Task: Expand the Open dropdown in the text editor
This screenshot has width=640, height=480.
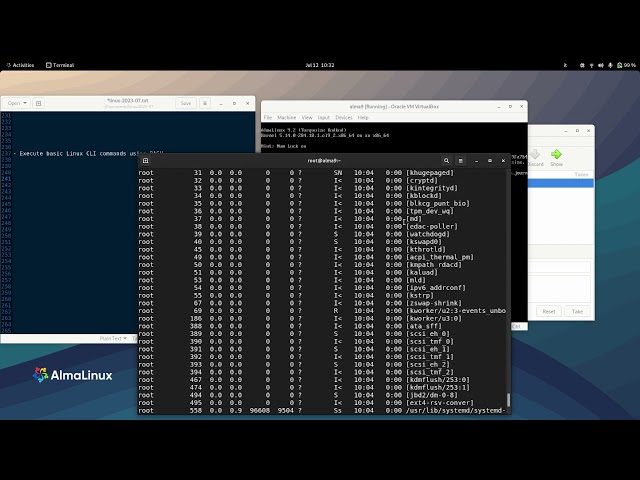Action: [17, 103]
